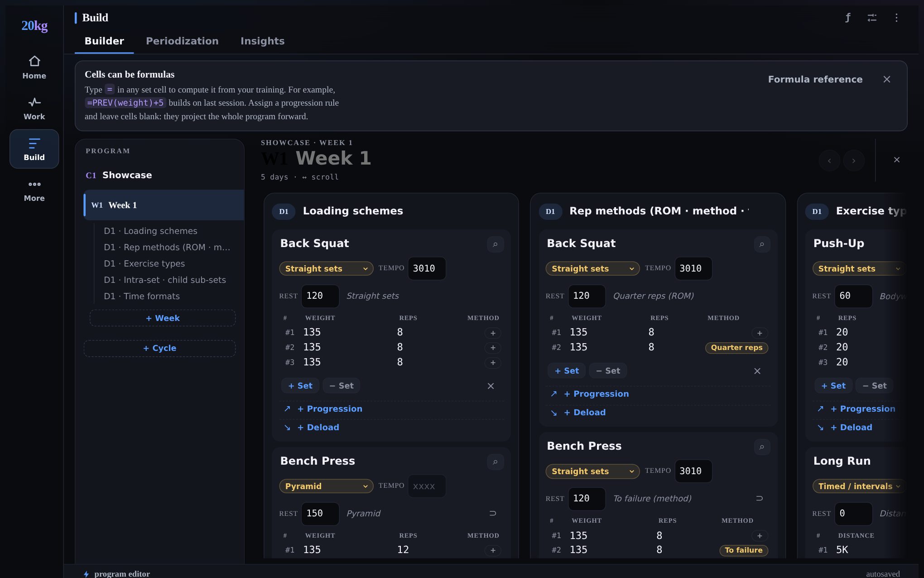Click the 20kg app logo
Image resolution: width=924 pixels, height=578 pixels.
tap(34, 25)
